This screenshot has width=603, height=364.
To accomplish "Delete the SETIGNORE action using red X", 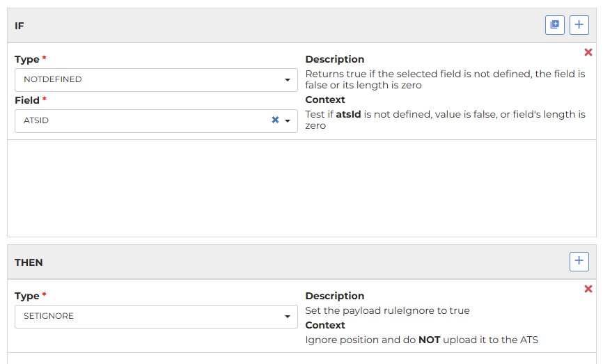I will (x=588, y=289).
